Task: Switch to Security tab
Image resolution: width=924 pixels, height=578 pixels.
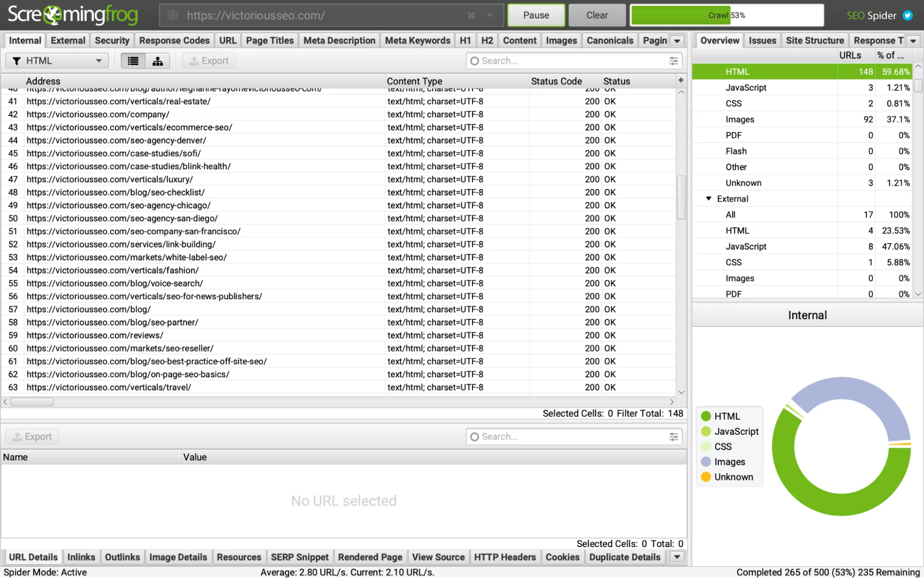Action: tap(112, 41)
